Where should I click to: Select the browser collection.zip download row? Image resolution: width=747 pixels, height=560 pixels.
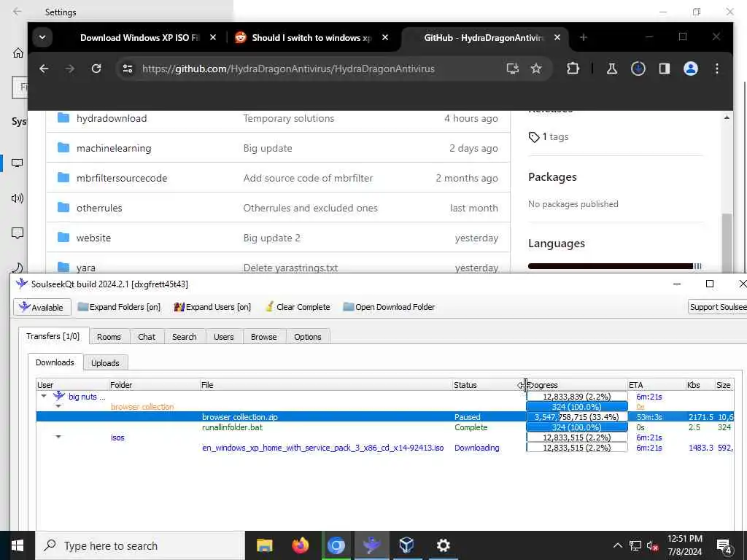coord(385,417)
